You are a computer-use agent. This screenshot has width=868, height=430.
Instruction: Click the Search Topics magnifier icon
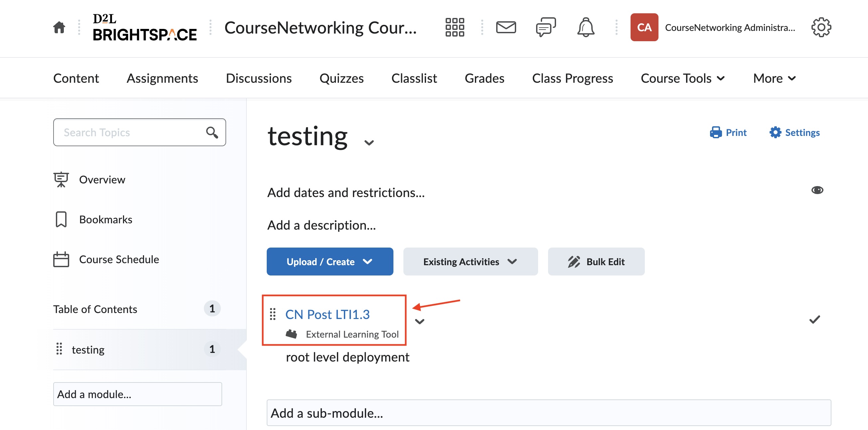pyautogui.click(x=212, y=132)
